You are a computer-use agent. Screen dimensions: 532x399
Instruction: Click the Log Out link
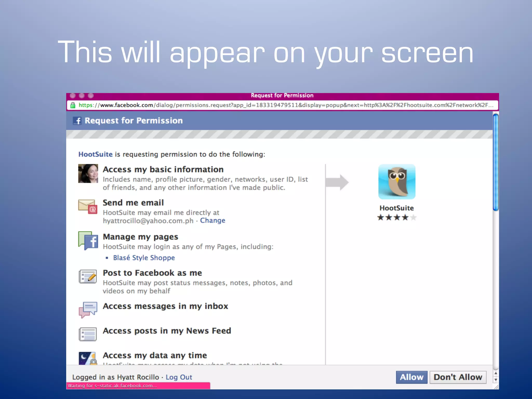click(179, 377)
